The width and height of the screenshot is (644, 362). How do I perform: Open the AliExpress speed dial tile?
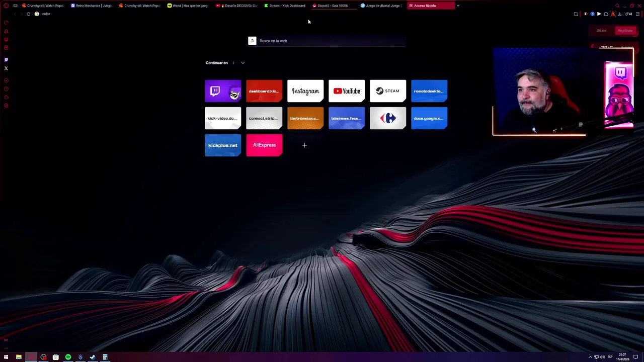[x=264, y=145]
